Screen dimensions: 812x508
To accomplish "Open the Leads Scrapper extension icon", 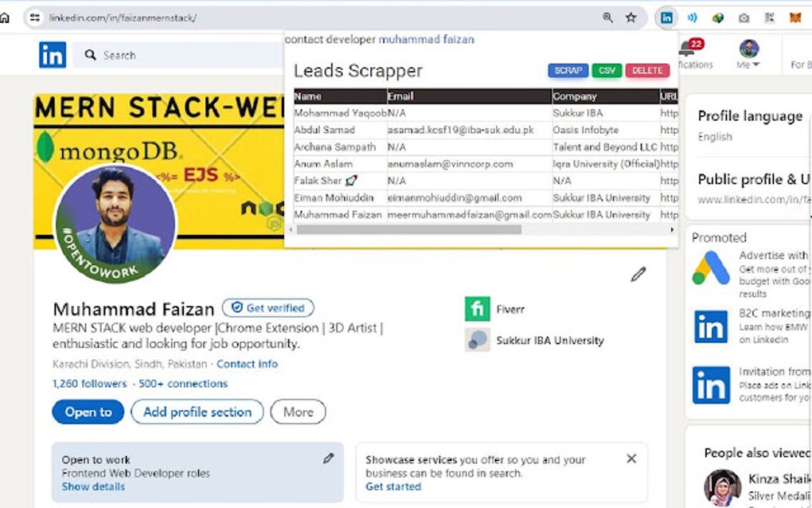I will pos(667,18).
